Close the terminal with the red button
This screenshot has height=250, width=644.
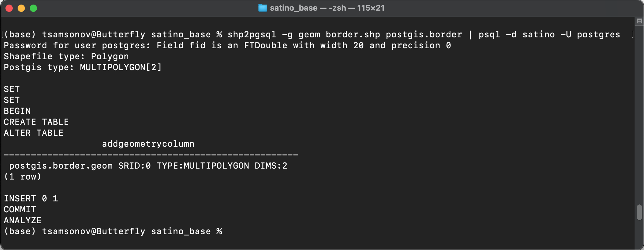tap(9, 8)
